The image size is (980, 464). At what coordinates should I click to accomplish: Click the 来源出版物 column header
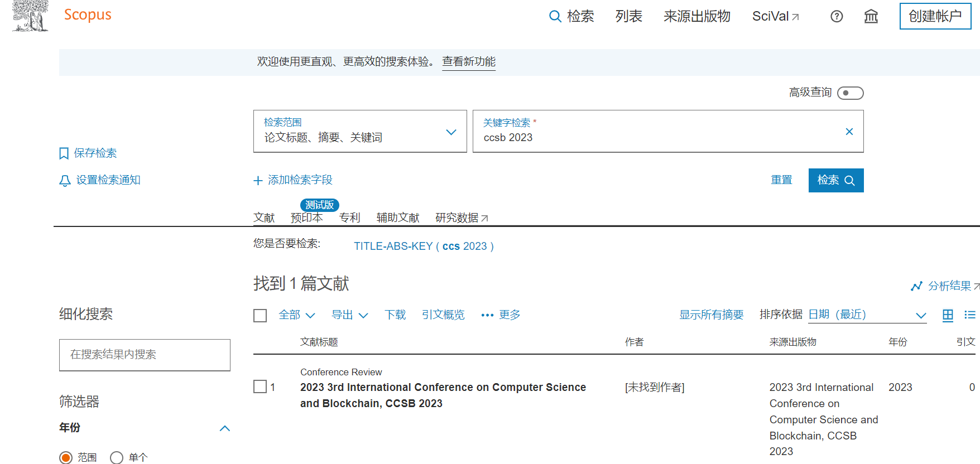point(793,342)
